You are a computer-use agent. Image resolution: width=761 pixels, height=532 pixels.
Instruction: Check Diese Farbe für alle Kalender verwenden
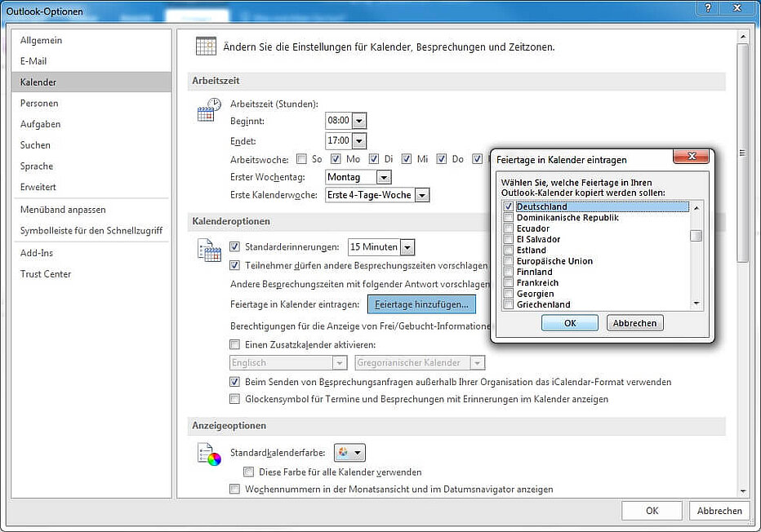click(248, 472)
